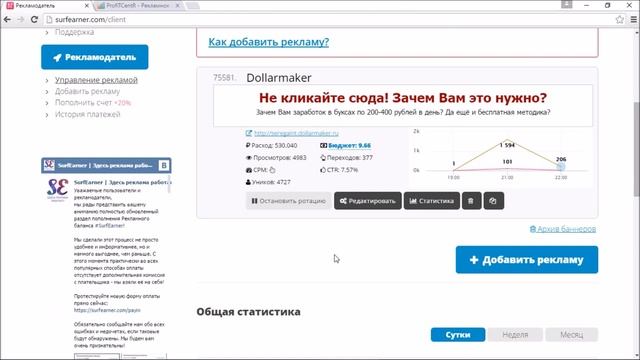Open the Архив баннеров link
Image resolution: width=640 pixels, height=360 pixels.
562,229
